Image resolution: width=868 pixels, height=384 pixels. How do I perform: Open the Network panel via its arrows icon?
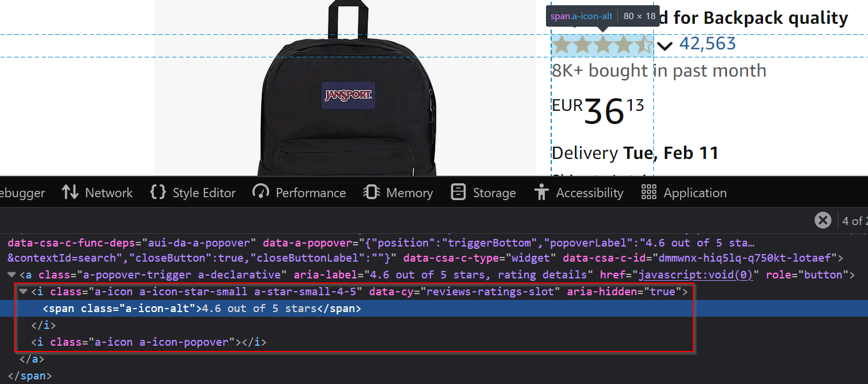coord(70,193)
